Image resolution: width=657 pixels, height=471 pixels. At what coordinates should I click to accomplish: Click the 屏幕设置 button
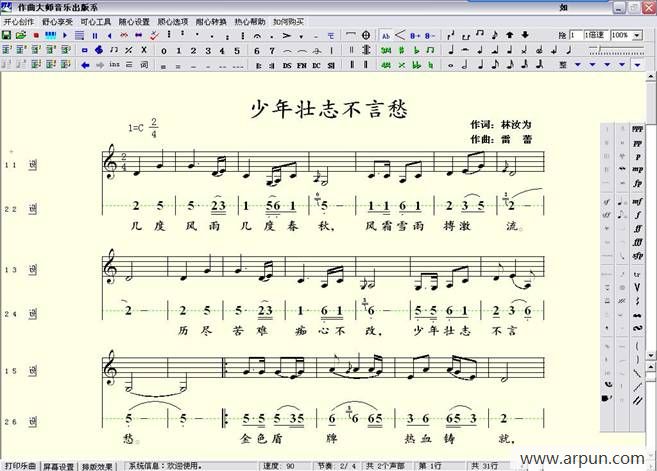tap(60, 465)
